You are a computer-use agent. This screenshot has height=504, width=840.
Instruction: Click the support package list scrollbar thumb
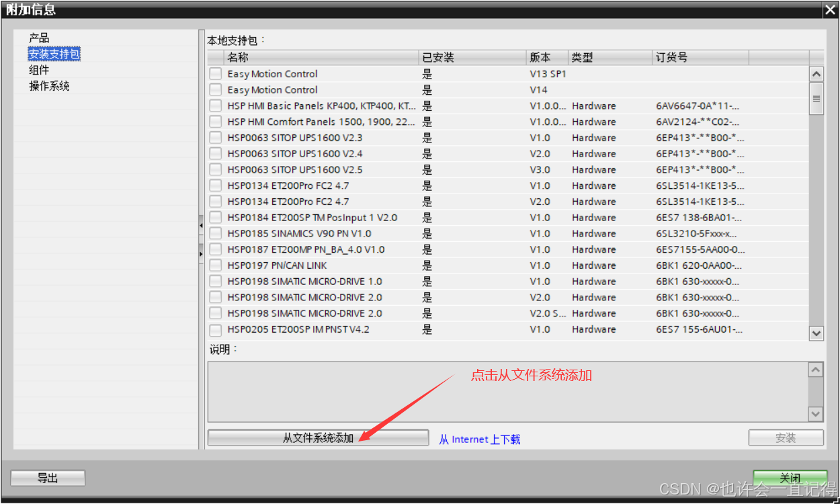click(816, 99)
